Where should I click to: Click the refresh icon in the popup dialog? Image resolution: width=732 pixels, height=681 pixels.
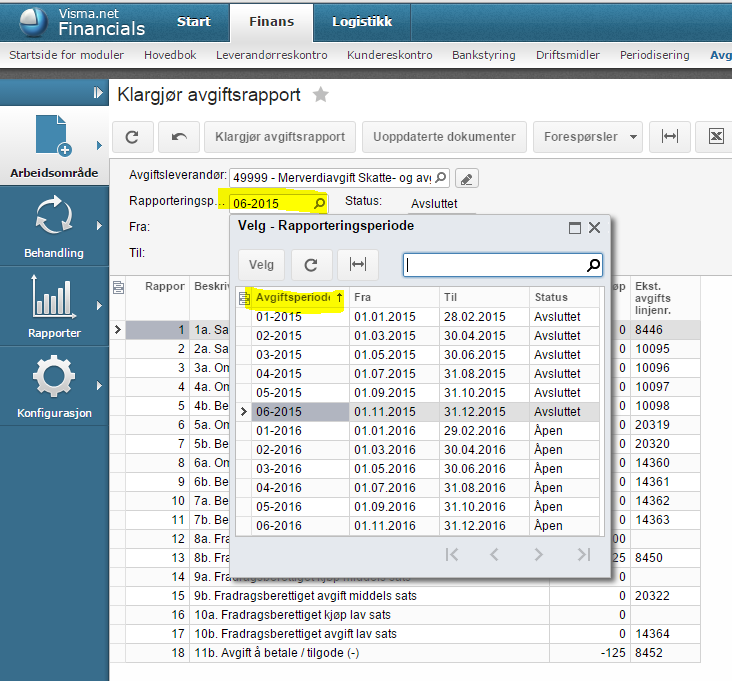click(311, 265)
